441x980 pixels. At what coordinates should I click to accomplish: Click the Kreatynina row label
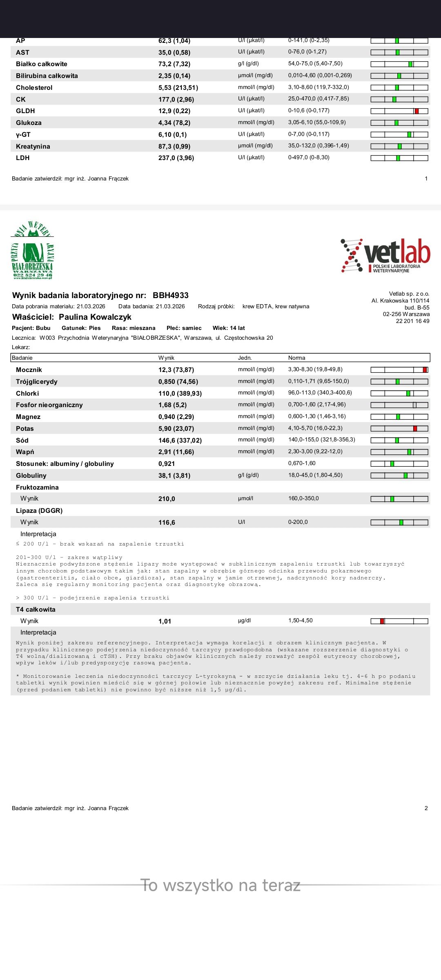(x=33, y=146)
